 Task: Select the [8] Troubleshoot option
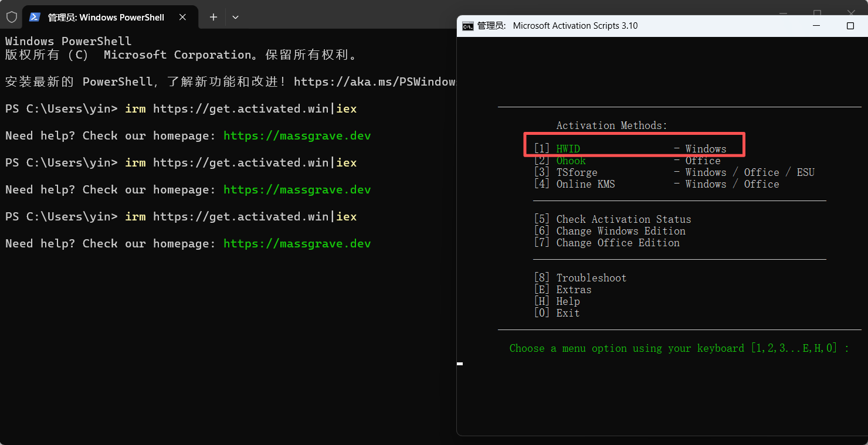click(x=580, y=278)
